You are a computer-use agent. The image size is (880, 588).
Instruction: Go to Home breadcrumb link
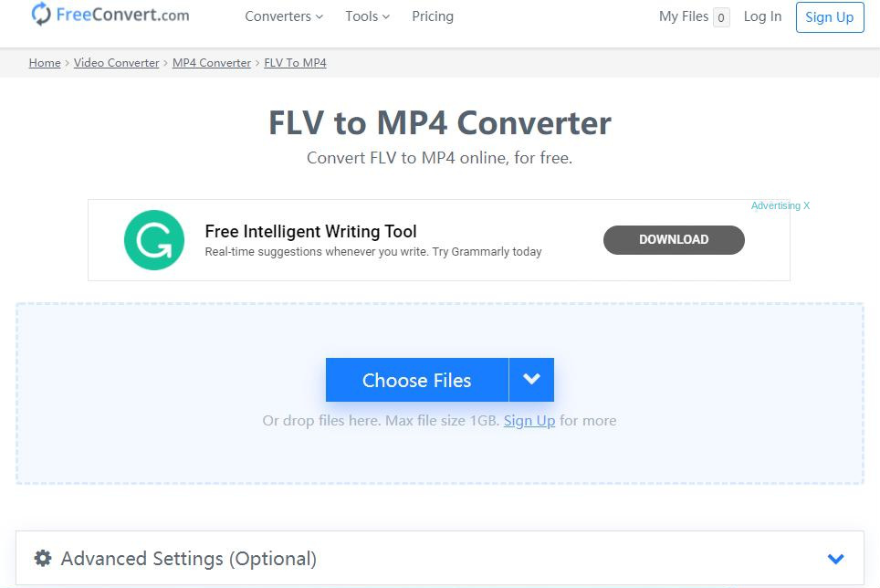pos(45,63)
